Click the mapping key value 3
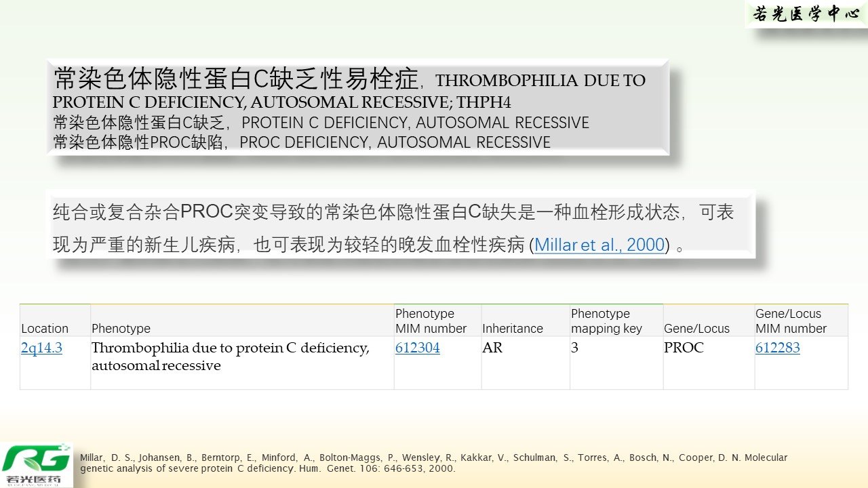 coord(575,348)
